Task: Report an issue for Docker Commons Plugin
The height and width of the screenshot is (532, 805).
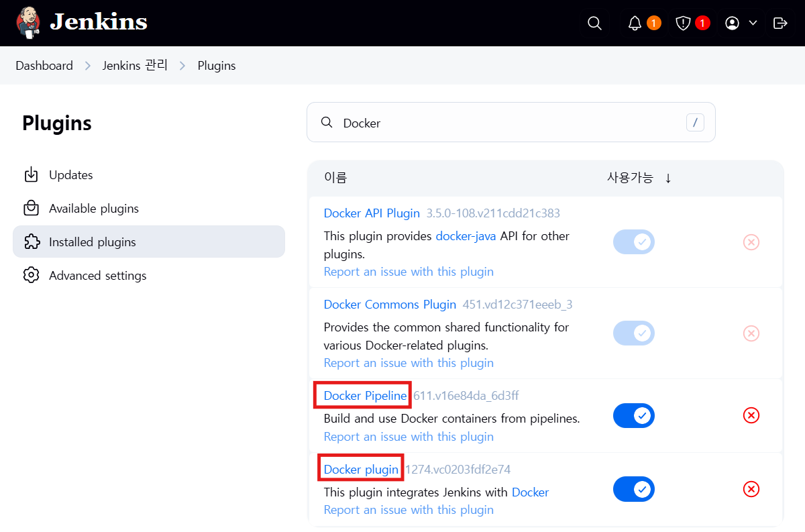Action: pos(409,363)
